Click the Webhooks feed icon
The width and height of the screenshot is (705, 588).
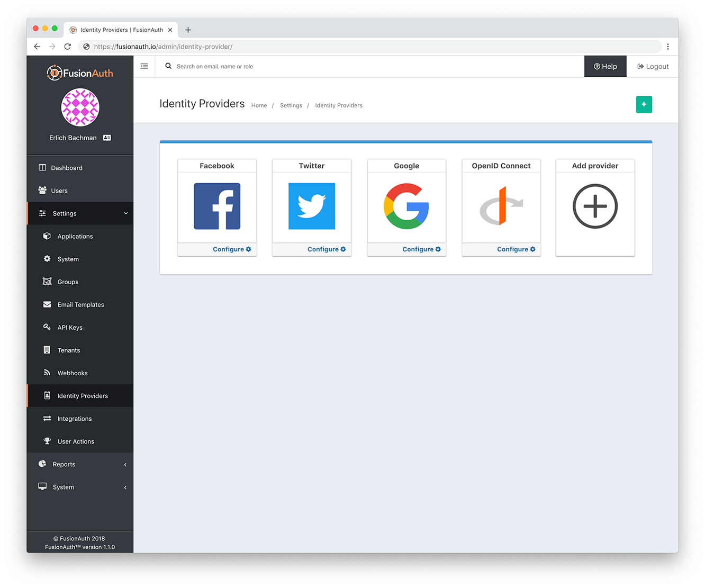pos(47,373)
